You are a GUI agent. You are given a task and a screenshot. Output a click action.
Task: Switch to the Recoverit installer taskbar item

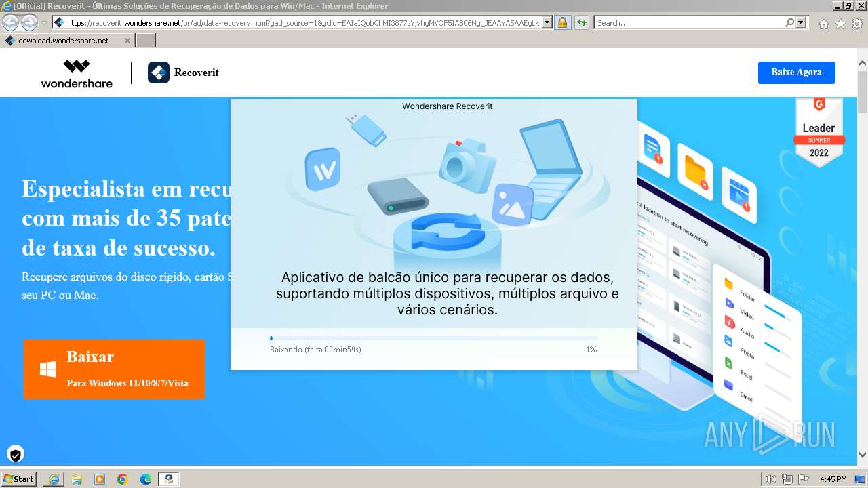[x=169, y=479]
